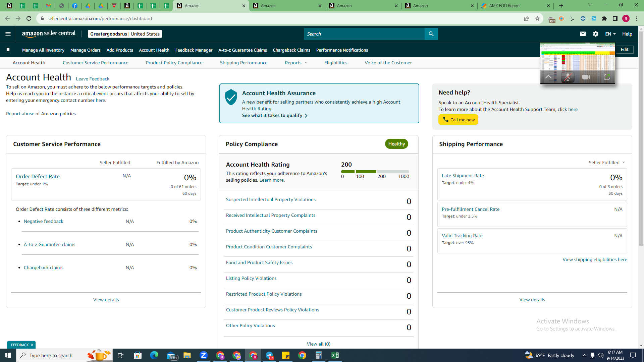Open the buyer messages envelope icon
The width and height of the screenshot is (644, 362).
583,34
